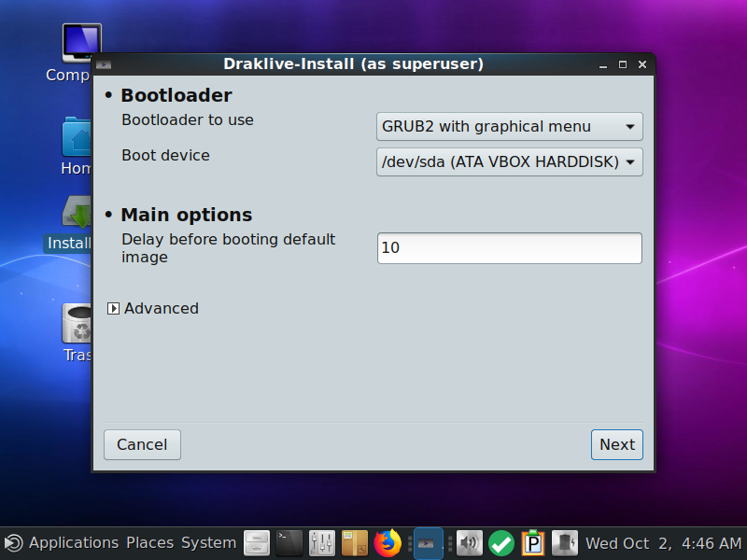Click the boot delay input field
The image size is (747, 560).
coord(509,248)
